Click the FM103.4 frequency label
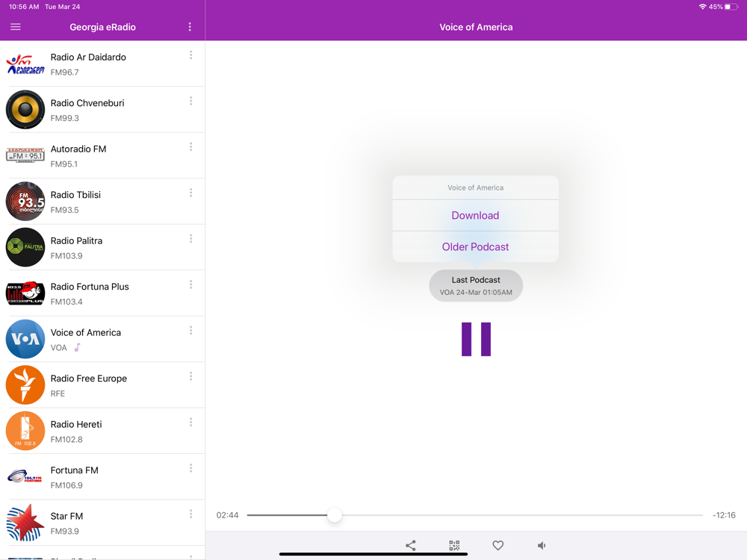 [x=66, y=302]
